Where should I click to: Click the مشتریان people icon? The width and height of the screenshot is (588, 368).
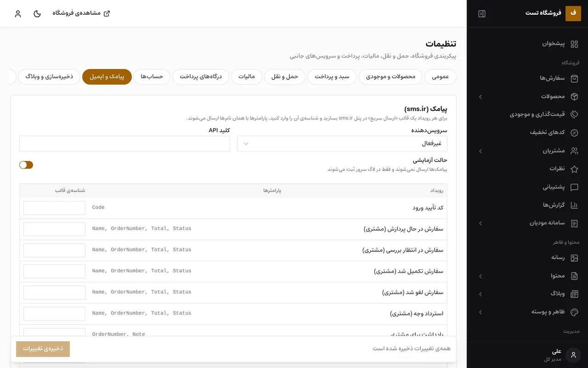click(574, 151)
